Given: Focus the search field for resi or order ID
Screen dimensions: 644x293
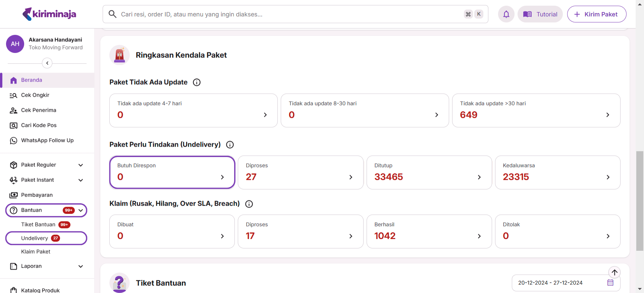Looking at the screenshot, I should coord(288,14).
